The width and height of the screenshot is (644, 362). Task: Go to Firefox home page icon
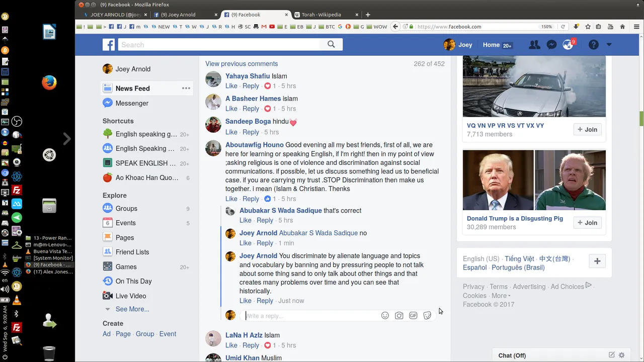(x=622, y=27)
